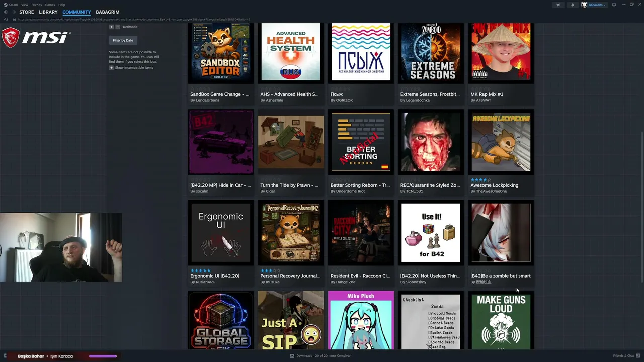The height and width of the screenshot is (362, 644).
Task: Open the BABAGRIM profile tab
Action: (108, 12)
